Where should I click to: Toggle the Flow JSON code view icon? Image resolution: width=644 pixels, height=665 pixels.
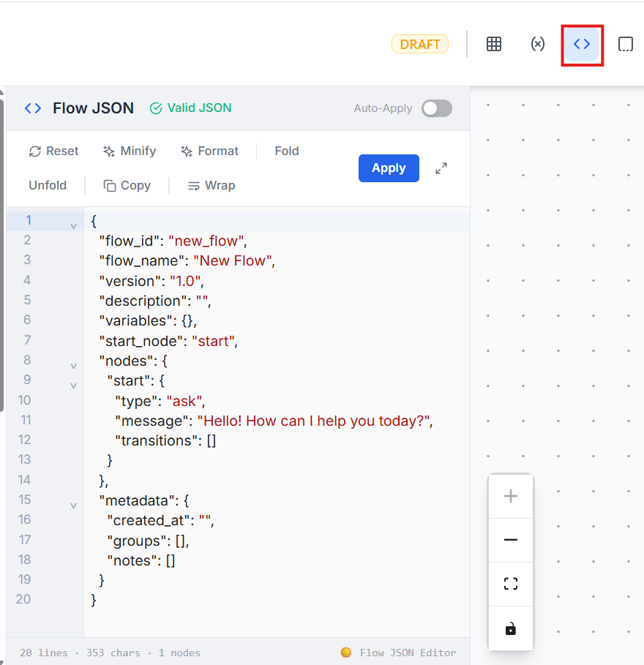point(582,44)
